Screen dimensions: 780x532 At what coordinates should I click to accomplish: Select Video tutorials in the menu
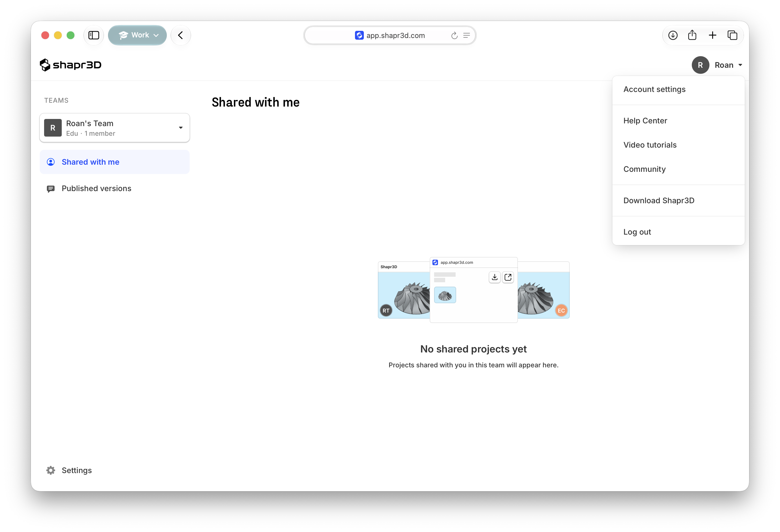[x=678, y=145]
